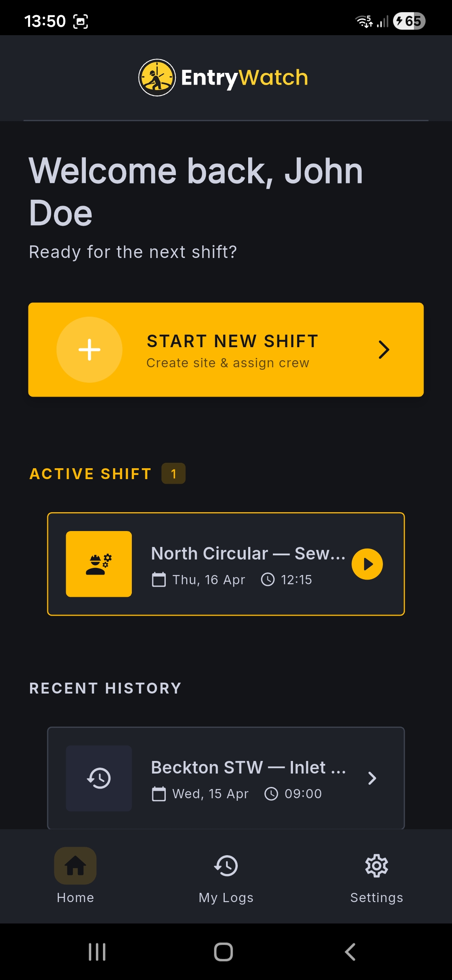The image size is (452, 980).
Task: Open the Home tab
Action: pos(75,875)
